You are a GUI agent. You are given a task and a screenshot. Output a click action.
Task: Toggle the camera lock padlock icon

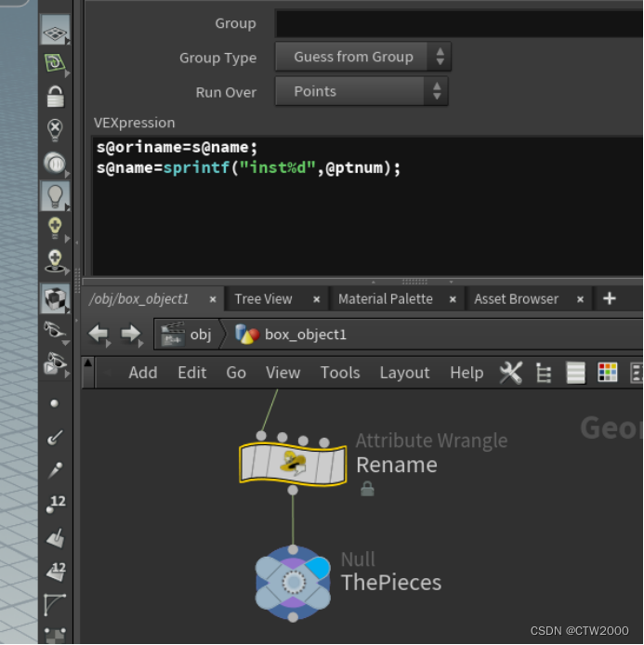tap(56, 97)
